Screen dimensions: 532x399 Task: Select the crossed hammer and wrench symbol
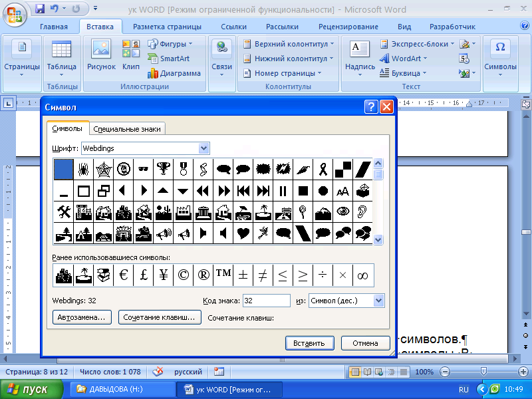pos(63,212)
